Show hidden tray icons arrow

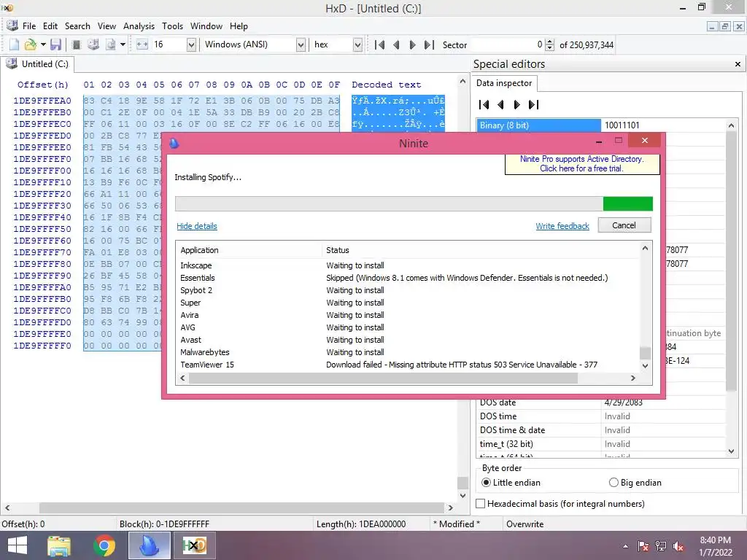pyautogui.click(x=625, y=546)
